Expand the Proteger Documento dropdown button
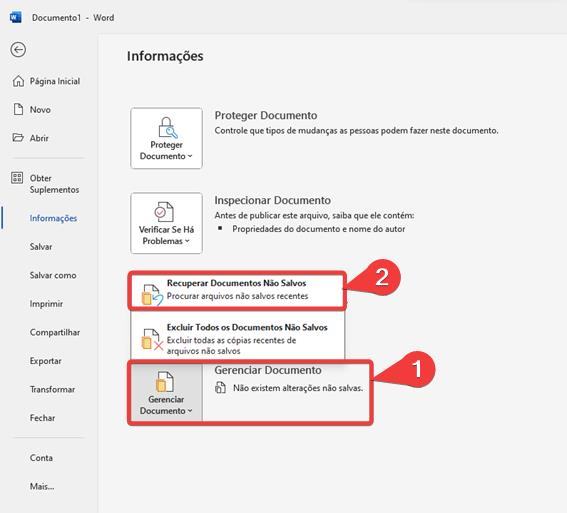 (166, 138)
